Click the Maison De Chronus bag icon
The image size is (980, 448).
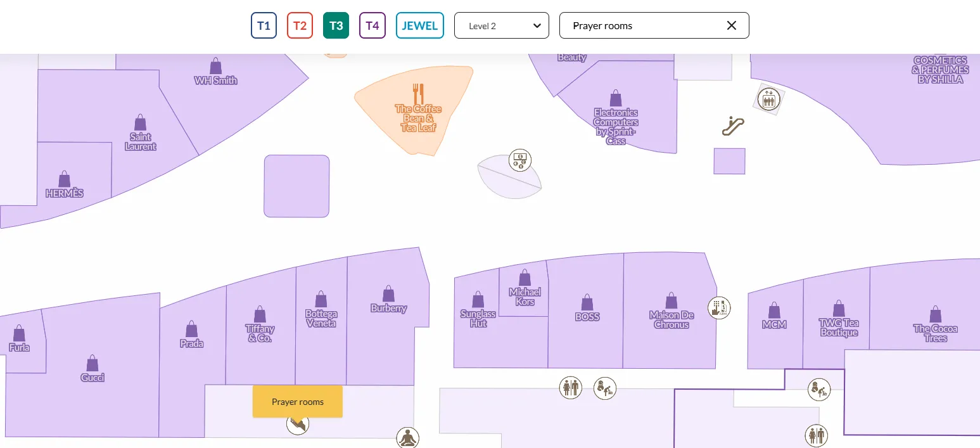(x=671, y=301)
